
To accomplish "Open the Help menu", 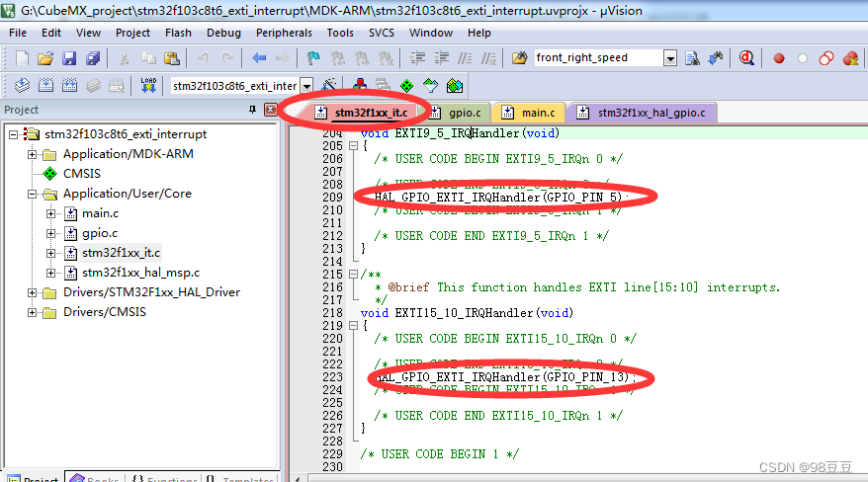I will [478, 33].
